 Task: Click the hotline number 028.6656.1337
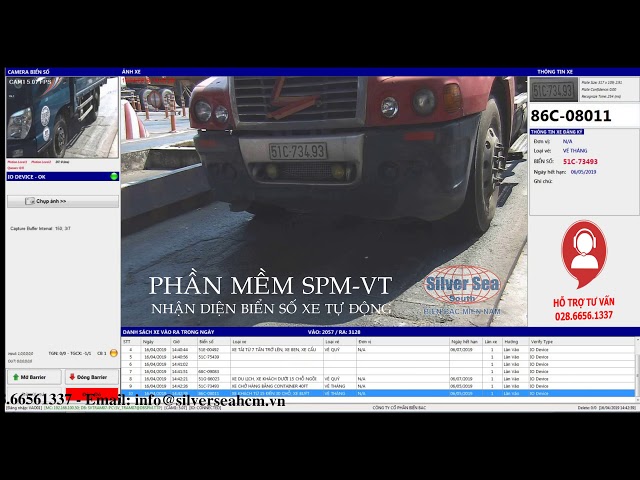(584, 316)
